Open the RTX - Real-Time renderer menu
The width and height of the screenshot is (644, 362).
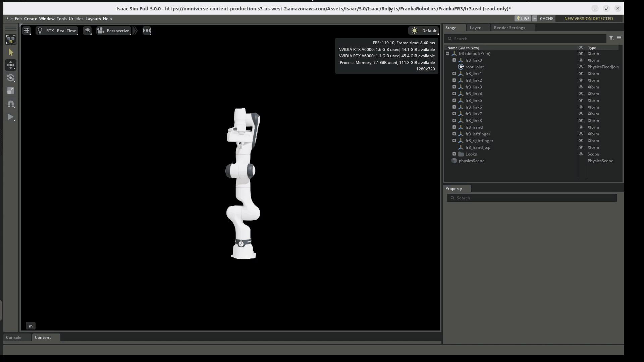click(57, 31)
